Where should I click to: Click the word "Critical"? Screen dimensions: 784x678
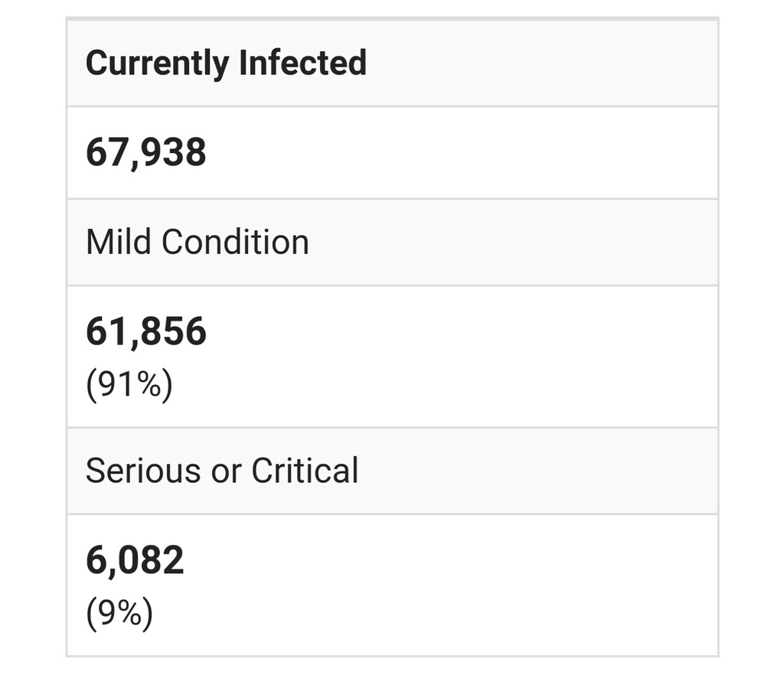pyautogui.click(x=305, y=471)
